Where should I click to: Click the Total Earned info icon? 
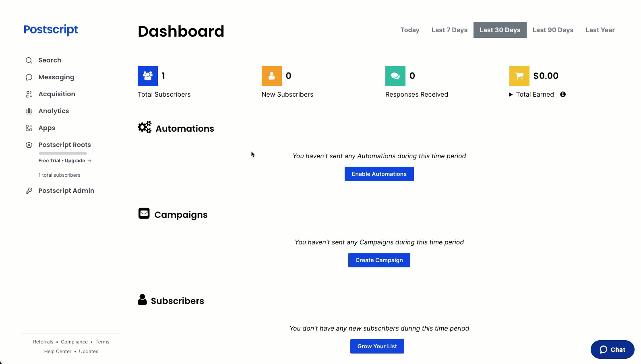563,94
